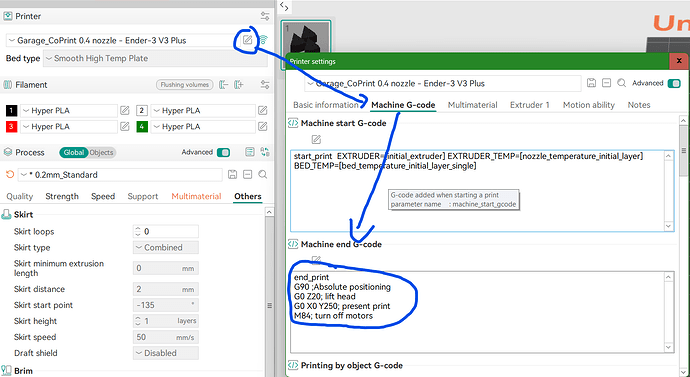Click the edit printer preset icon
Screen dimensions: 690x377
pyautogui.click(x=248, y=40)
